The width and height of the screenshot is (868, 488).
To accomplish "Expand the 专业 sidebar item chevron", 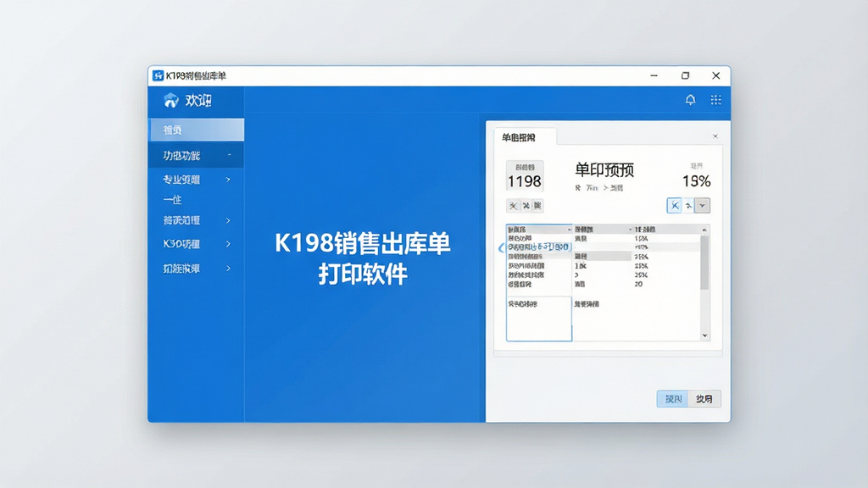I will click(x=228, y=180).
